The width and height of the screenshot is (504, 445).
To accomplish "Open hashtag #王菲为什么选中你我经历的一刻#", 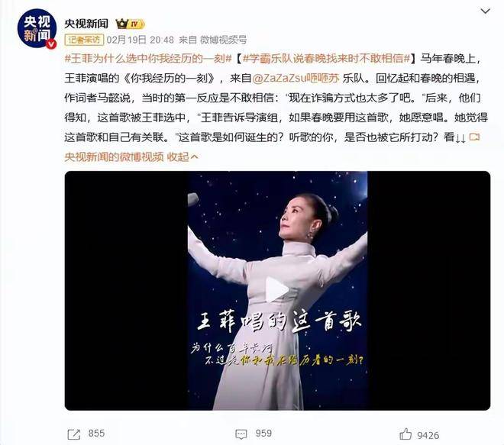I will pyautogui.click(x=148, y=59).
